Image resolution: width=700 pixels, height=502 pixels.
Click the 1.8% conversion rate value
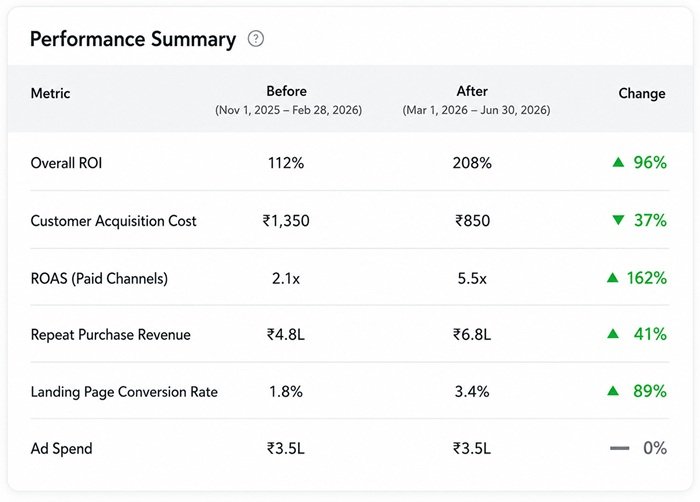point(286,392)
